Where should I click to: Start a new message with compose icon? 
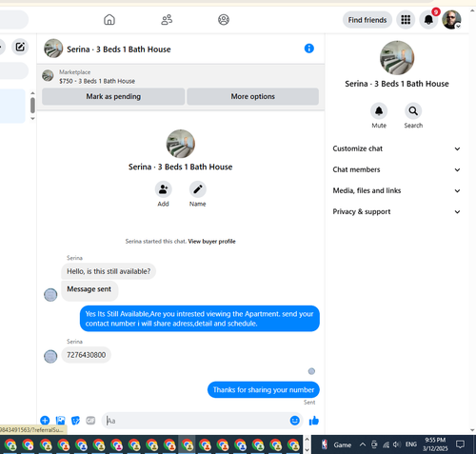point(20,47)
